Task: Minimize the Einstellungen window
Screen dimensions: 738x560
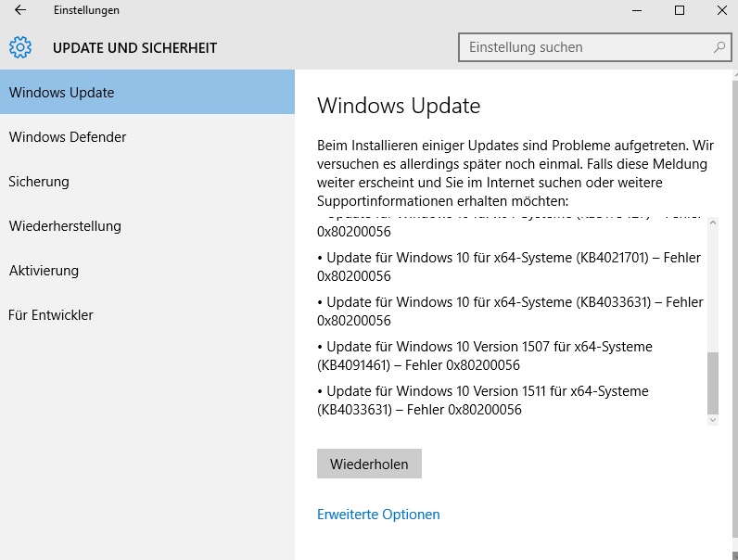Action: (637, 10)
